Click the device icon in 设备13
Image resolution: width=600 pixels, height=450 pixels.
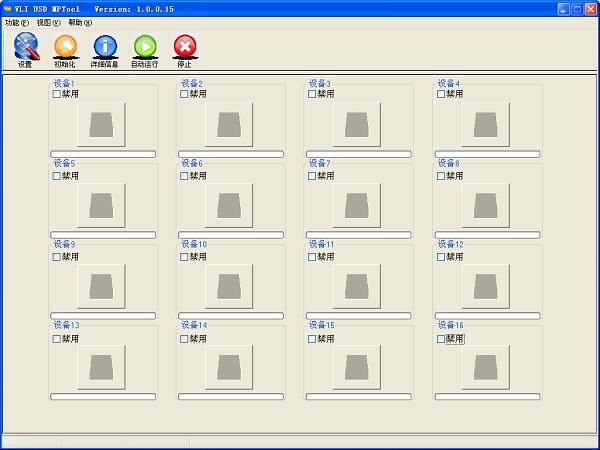[x=101, y=368]
